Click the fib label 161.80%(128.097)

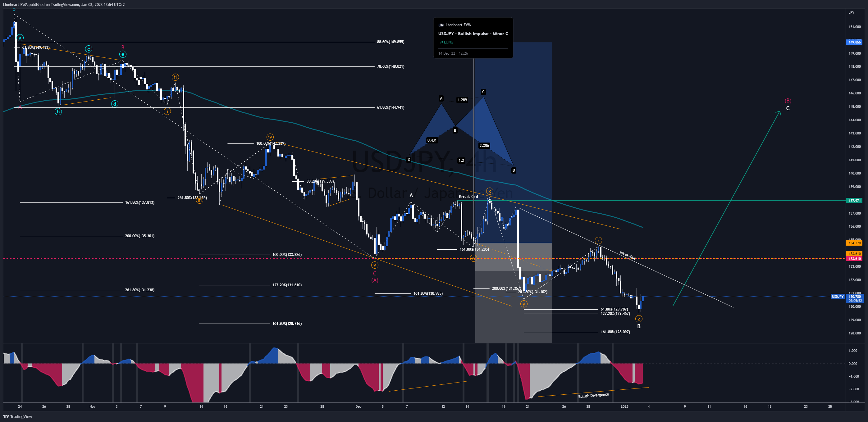(615, 332)
